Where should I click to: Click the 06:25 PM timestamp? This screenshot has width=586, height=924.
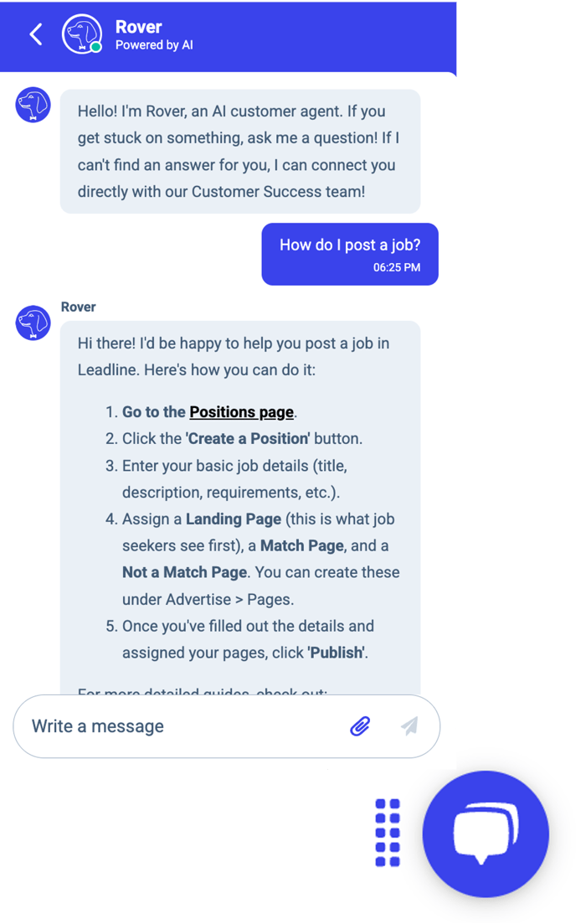pyautogui.click(x=397, y=268)
